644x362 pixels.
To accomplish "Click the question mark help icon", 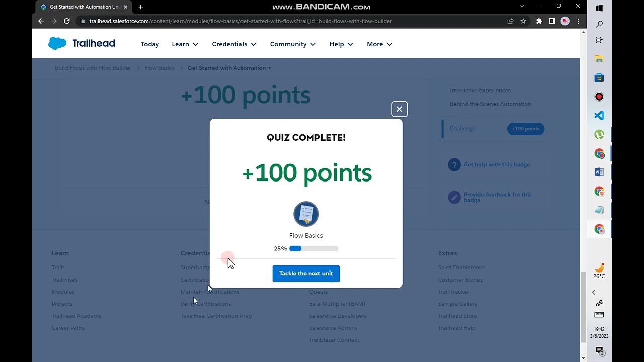I will coord(454,165).
